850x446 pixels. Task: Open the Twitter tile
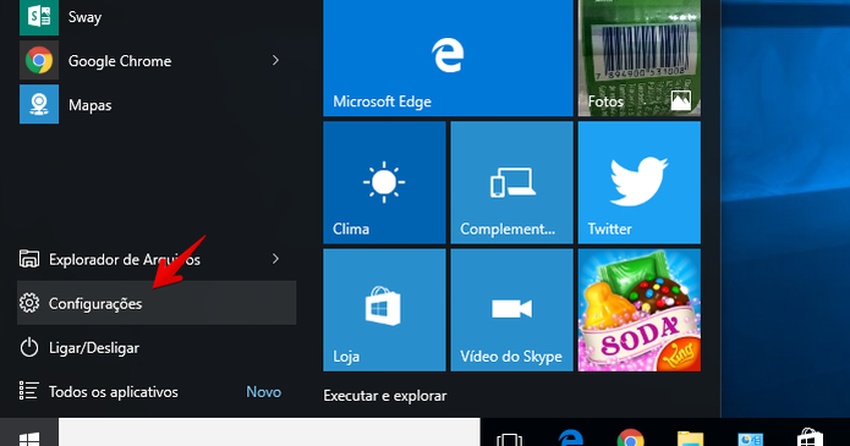639,183
